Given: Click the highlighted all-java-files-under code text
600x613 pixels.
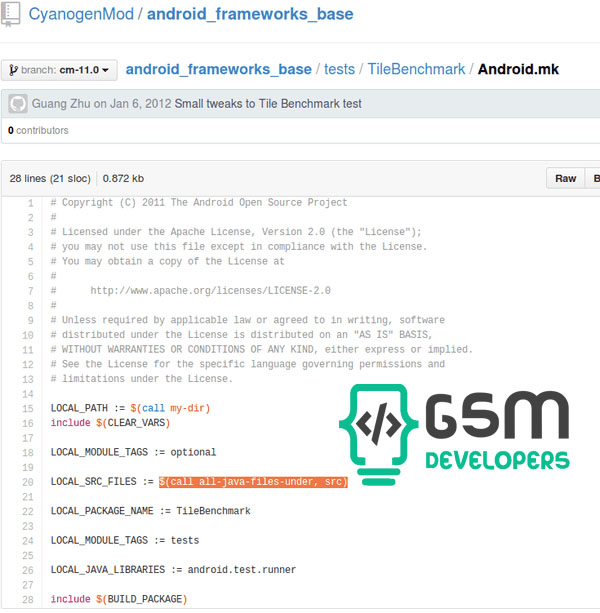Looking at the screenshot, I should tap(253, 482).
